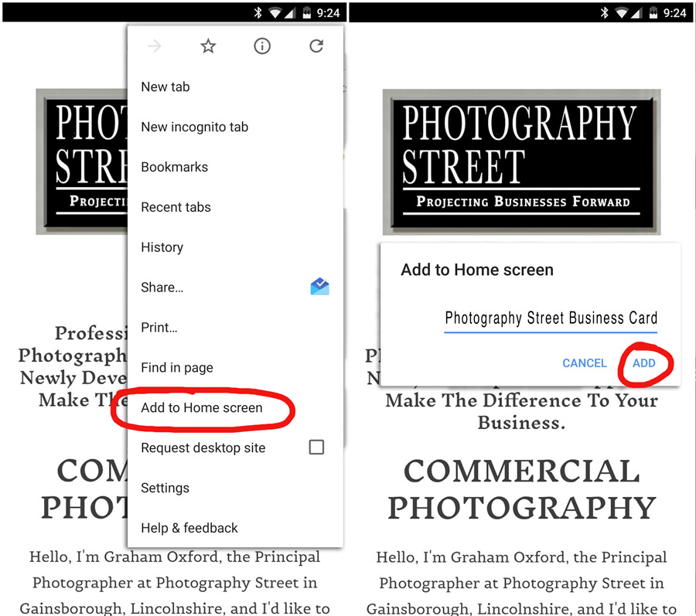Viewport: 696px width, 616px height.
Task: Tap the 'Add to Home screen' dialog title
Action: [477, 270]
